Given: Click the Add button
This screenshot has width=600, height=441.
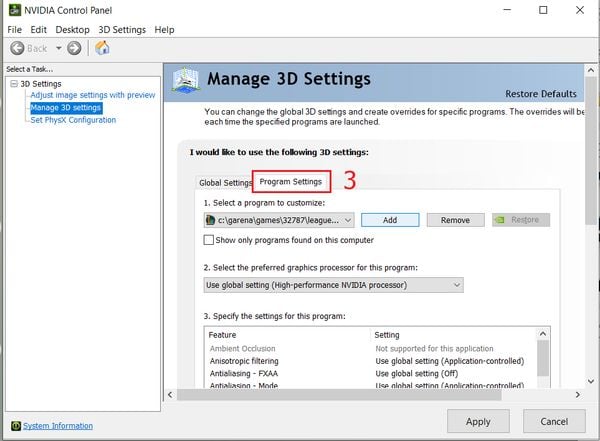Looking at the screenshot, I should [390, 220].
